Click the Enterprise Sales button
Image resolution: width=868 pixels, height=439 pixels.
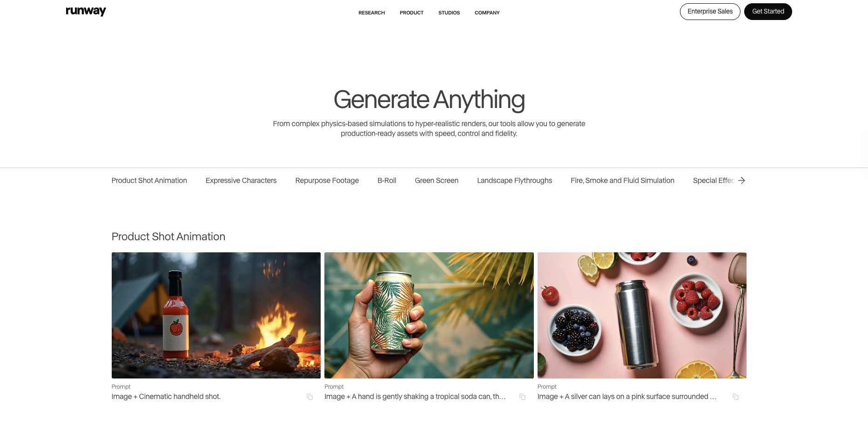coord(710,12)
